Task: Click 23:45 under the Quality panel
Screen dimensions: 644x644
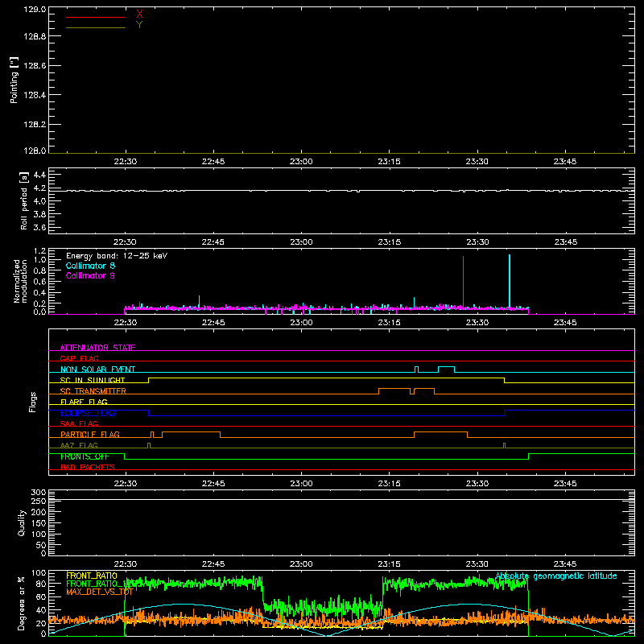Action: point(565,564)
